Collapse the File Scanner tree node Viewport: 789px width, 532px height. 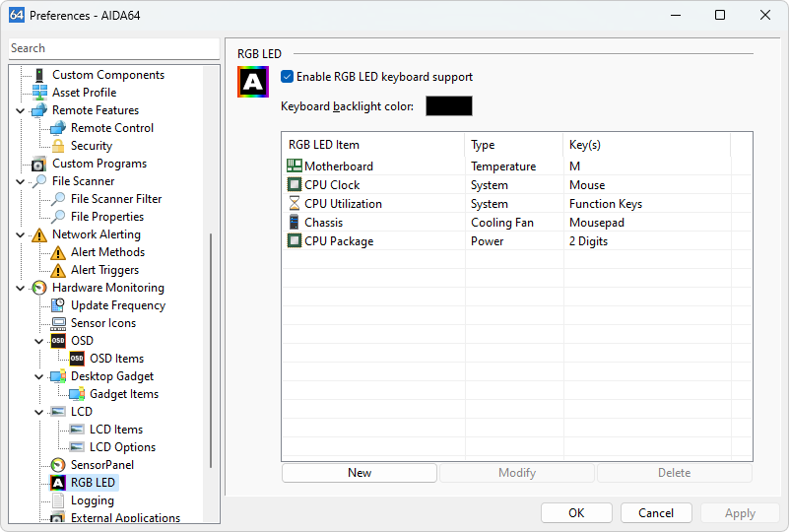tap(21, 181)
